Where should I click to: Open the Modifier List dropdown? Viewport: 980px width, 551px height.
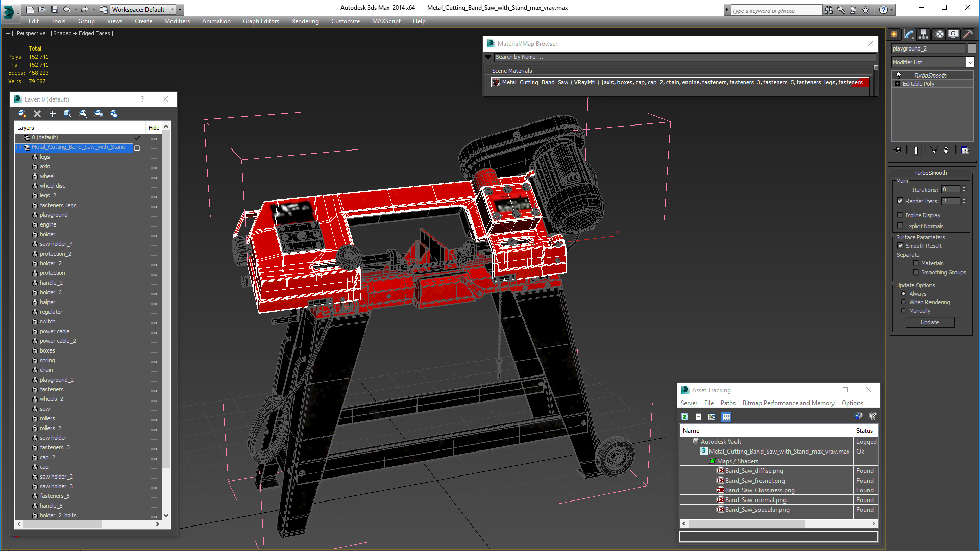coord(970,62)
